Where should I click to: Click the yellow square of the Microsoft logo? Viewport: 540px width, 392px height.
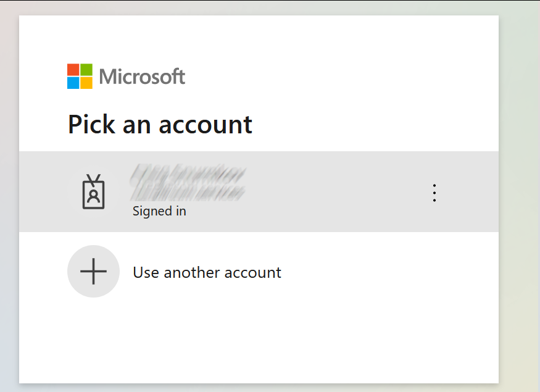pyautogui.click(x=86, y=83)
